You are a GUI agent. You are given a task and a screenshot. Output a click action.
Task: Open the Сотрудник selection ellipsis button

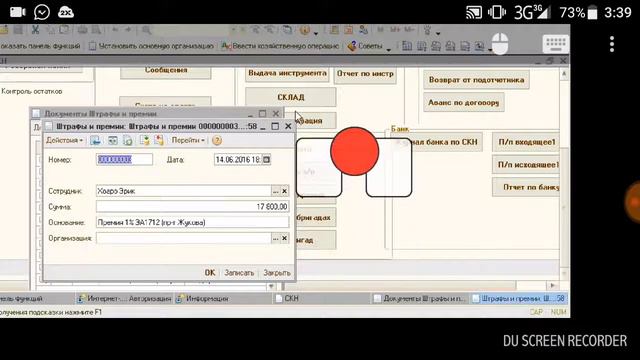click(x=276, y=191)
